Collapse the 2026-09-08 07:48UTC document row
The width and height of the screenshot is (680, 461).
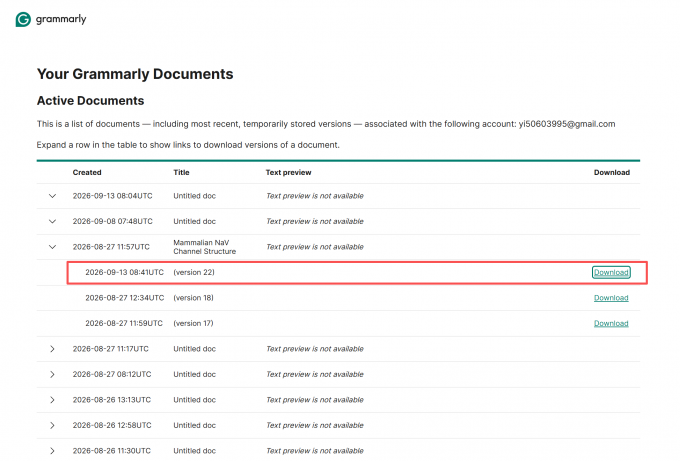pyautogui.click(x=52, y=222)
